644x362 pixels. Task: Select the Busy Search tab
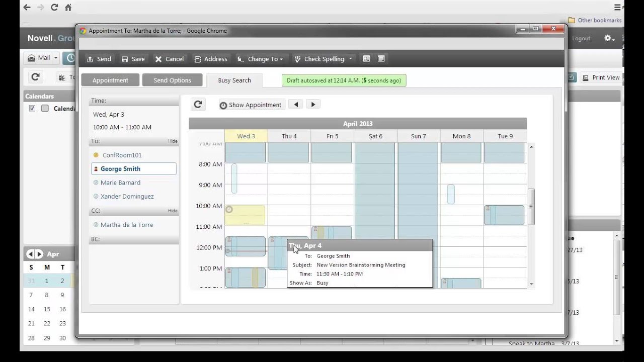pyautogui.click(x=234, y=80)
